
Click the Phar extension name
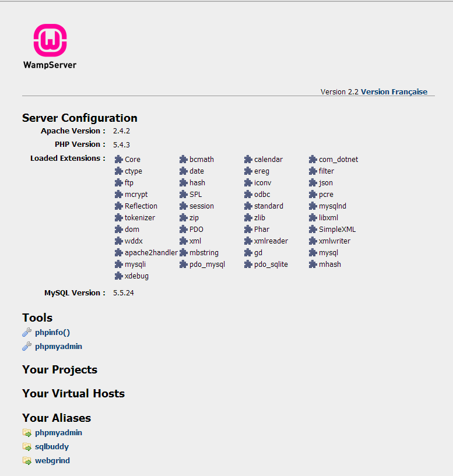[x=262, y=229]
